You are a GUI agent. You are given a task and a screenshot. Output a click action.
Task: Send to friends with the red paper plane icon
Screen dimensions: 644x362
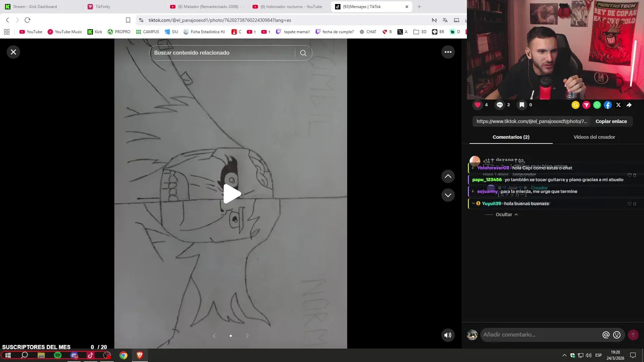tap(586, 105)
